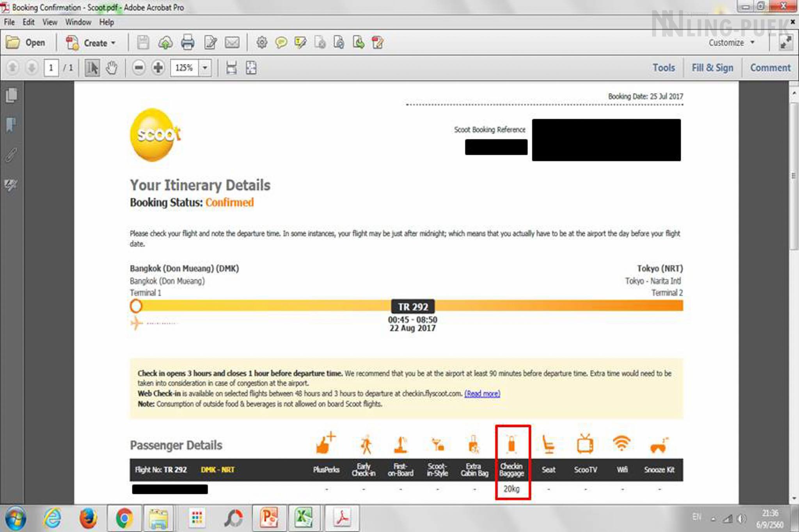
Task: Open signatures panel in sidebar
Action: (11, 184)
